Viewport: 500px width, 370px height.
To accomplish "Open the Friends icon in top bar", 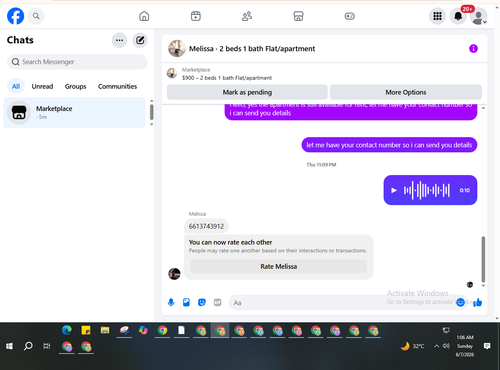I will click(247, 16).
